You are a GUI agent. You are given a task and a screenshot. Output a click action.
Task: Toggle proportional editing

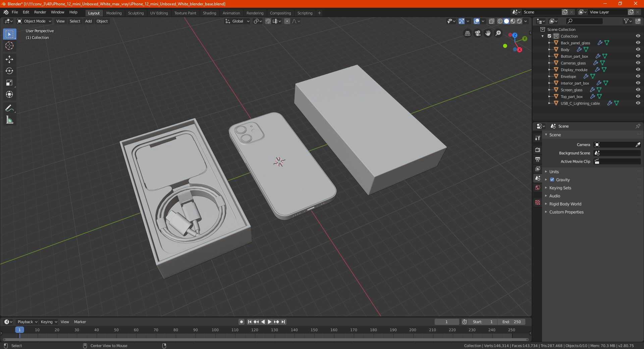[x=287, y=21]
